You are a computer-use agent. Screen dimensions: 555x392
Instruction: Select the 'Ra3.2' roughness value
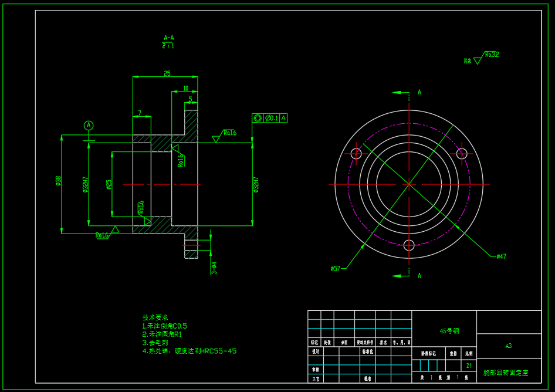click(492, 55)
